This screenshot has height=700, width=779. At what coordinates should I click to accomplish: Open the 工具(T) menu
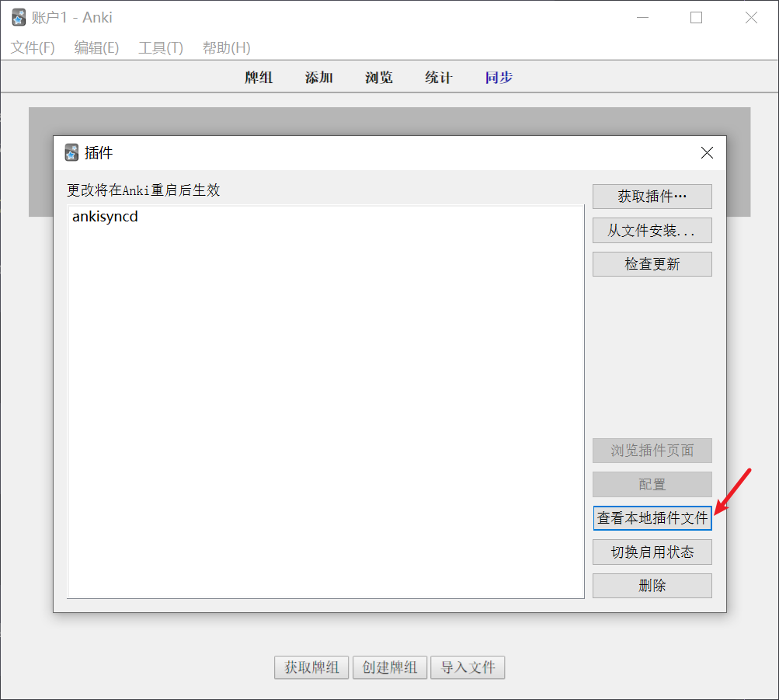(x=161, y=48)
